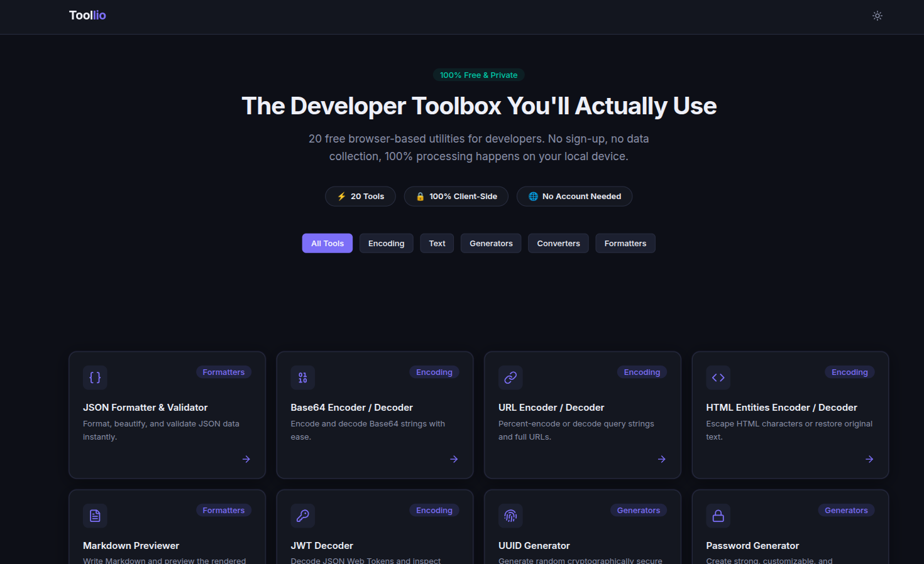Show only Generators tools
Screen dimensions: 924x564
click(x=491, y=243)
